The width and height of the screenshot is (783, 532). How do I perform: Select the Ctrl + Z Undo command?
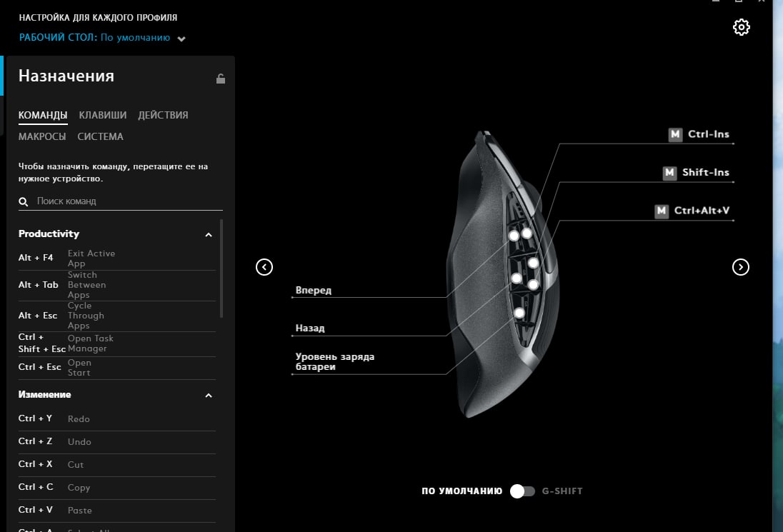[117, 442]
